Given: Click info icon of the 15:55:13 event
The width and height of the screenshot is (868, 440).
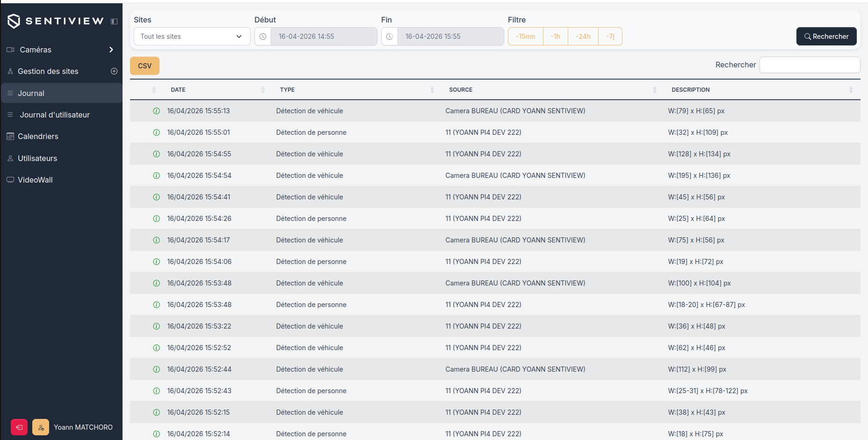Looking at the screenshot, I should [157, 111].
